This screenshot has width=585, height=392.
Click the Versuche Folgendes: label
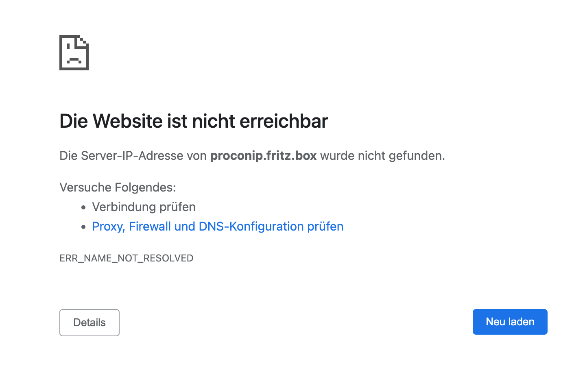(x=118, y=187)
